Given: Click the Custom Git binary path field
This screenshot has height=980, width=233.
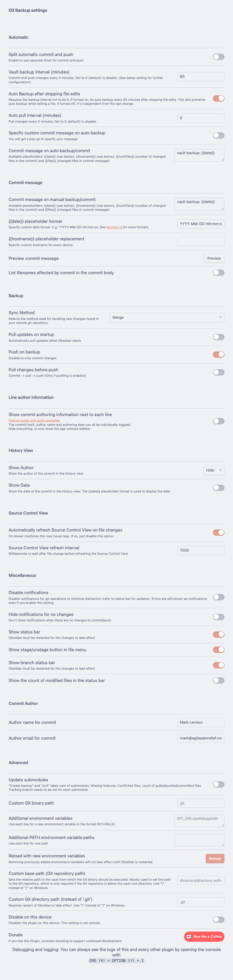Looking at the screenshot, I should coord(200,803).
